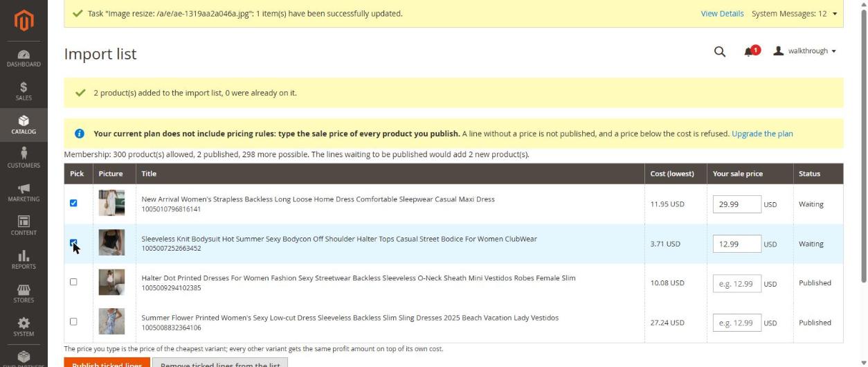Click Published status of Halter Dot row
The width and height of the screenshot is (868, 367).
pos(815,283)
